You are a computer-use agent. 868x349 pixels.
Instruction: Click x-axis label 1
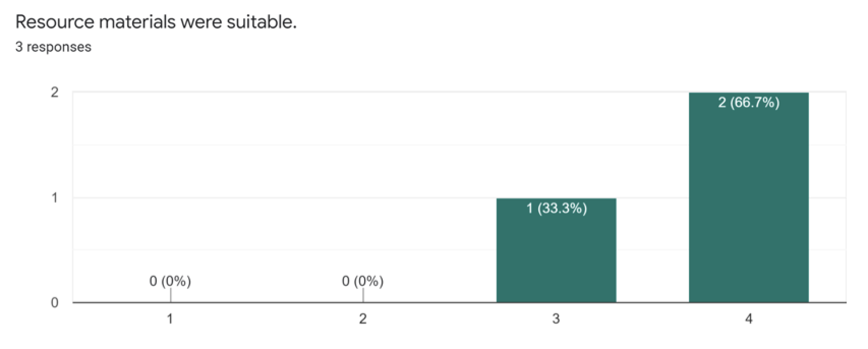(x=170, y=319)
